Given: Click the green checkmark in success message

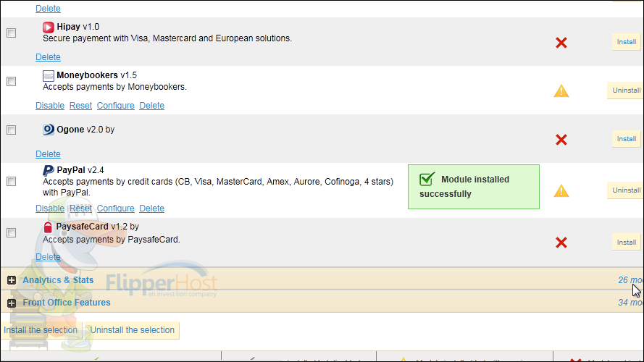Looking at the screenshot, I should (427, 179).
